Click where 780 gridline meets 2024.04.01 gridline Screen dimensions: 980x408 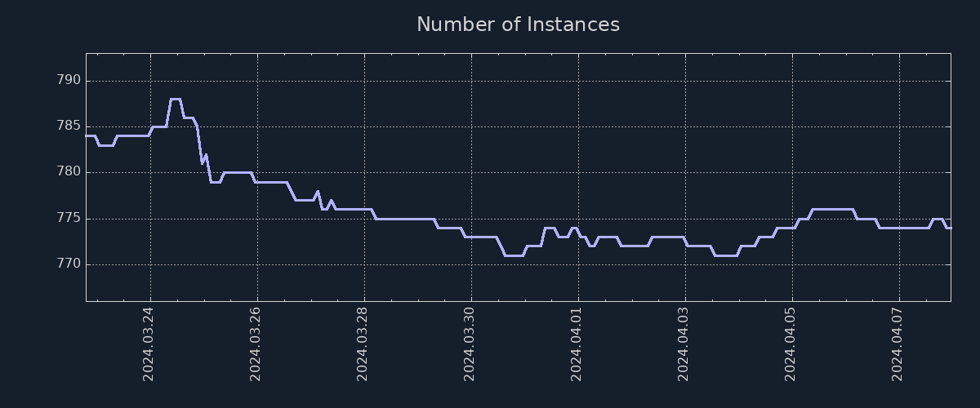[x=578, y=172]
